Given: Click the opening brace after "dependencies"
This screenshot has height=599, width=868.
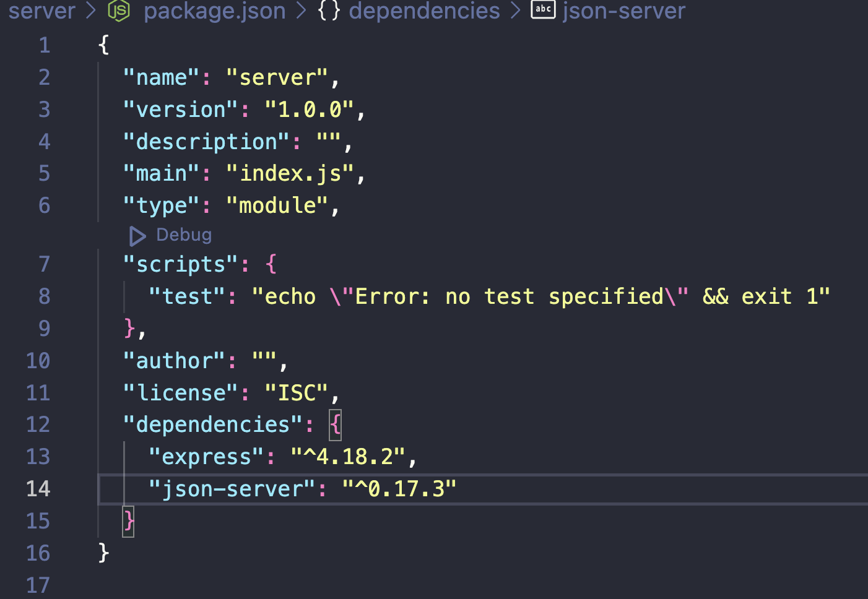Looking at the screenshot, I should click(336, 424).
